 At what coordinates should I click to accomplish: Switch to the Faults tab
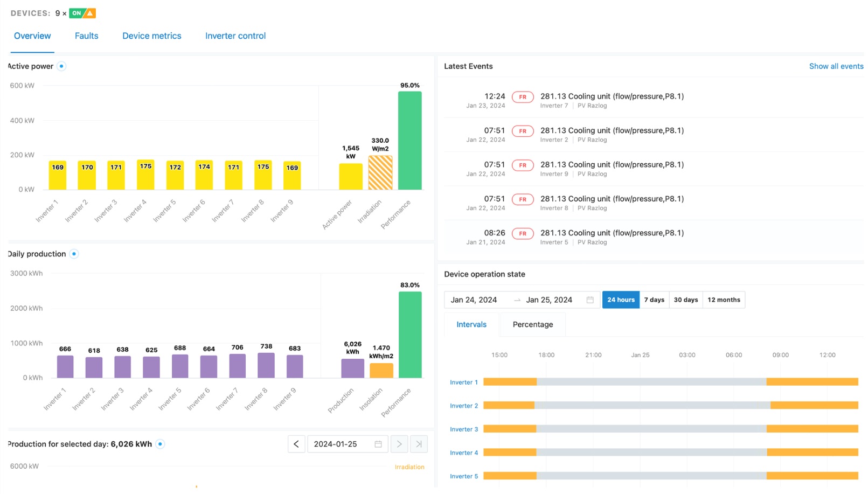(87, 36)
